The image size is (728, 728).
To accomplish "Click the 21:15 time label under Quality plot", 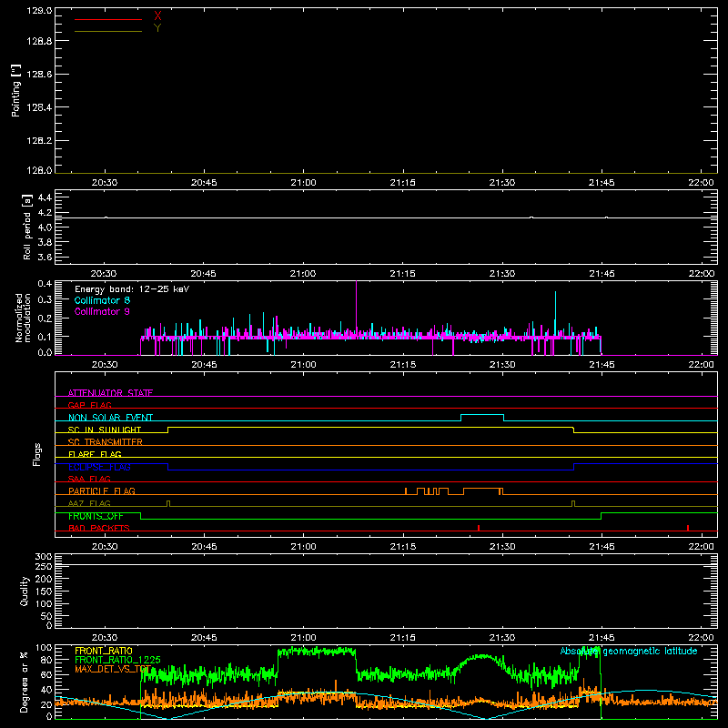I will (x=403, y=638).
